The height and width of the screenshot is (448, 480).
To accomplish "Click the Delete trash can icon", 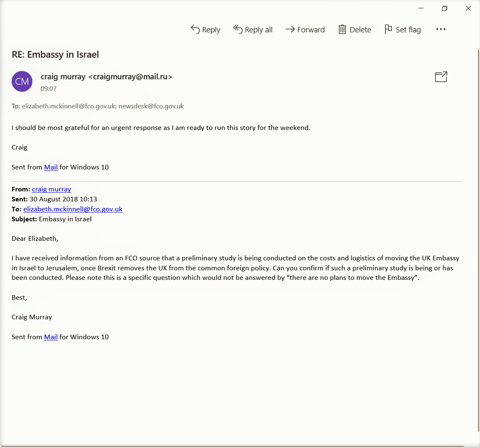I will click(342, 29).
